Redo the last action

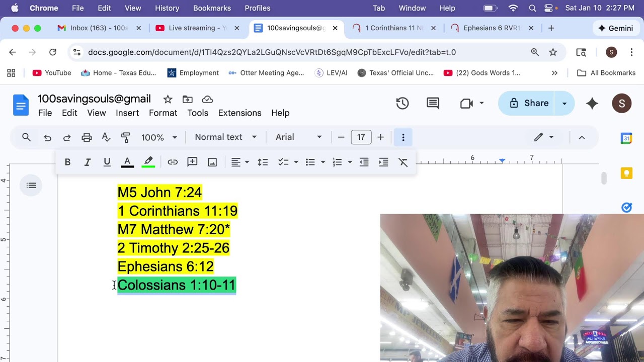(x=66, y=137)
